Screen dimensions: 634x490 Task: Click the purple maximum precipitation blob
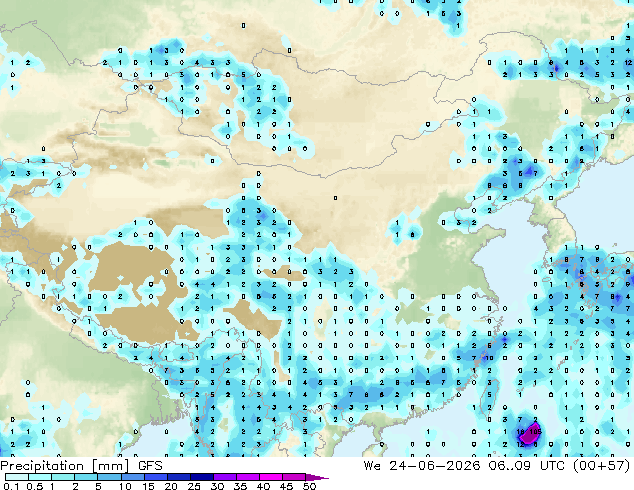point(530,435)
